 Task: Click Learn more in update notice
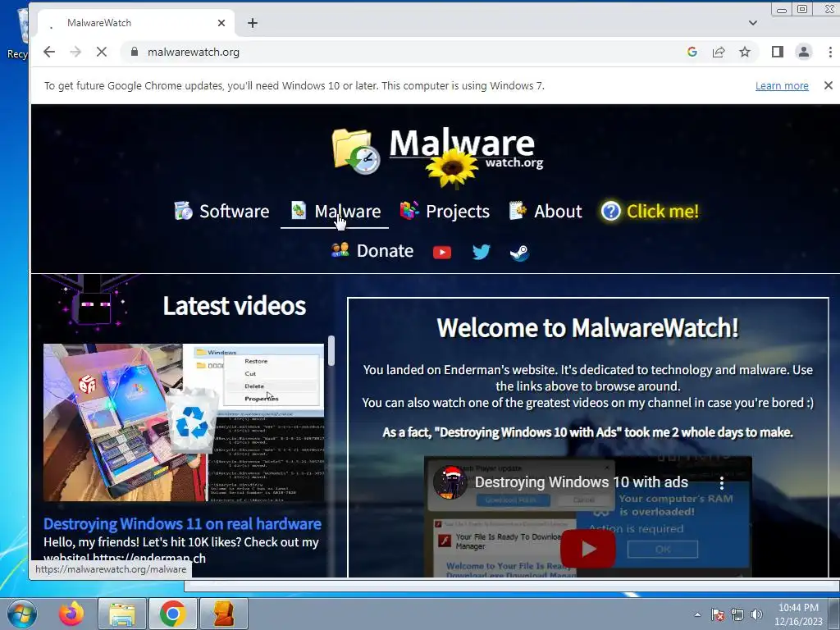click(x=782, y=85)
